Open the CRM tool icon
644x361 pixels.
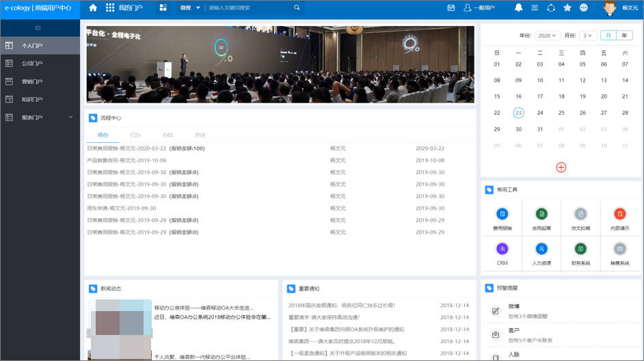click(502, 249)
